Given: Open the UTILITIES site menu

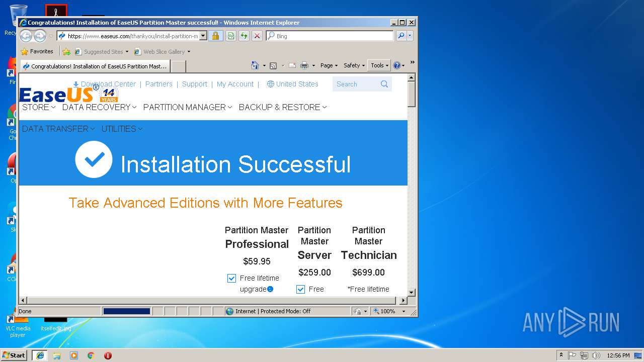Looking at the screenshot, I should [122, 129].
